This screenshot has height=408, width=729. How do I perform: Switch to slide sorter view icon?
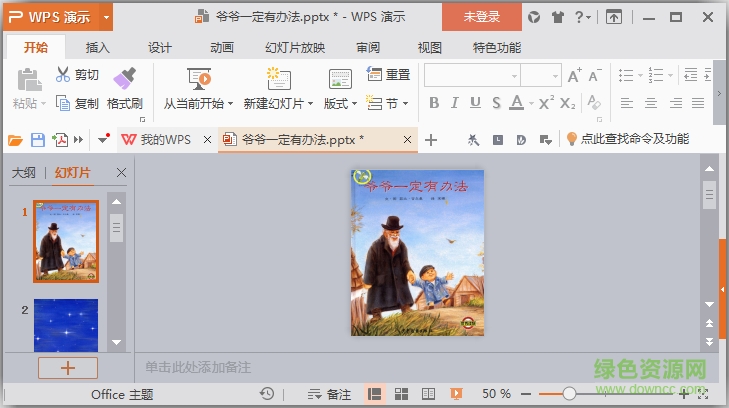click(401, 395)
